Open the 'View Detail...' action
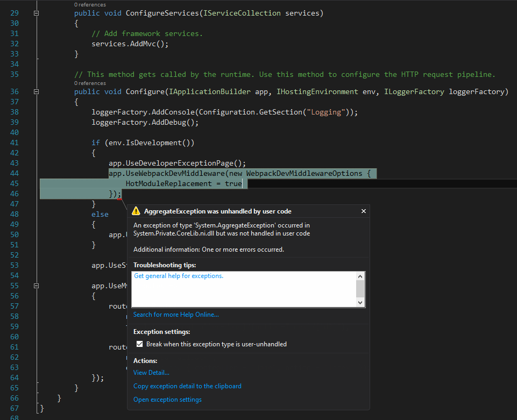517x420 pixels. click(151, 373)
